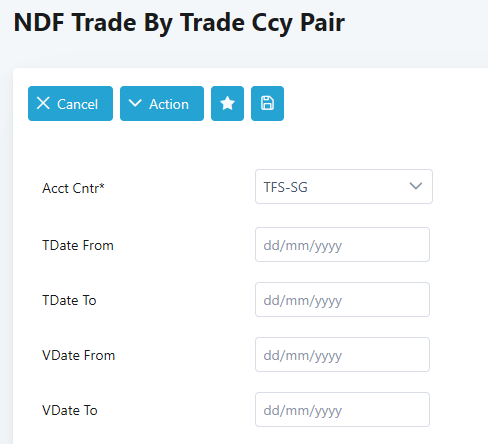This screenshot has height=444, width=488.
Task: Click the TDate From label
Action: click(78, 245)
